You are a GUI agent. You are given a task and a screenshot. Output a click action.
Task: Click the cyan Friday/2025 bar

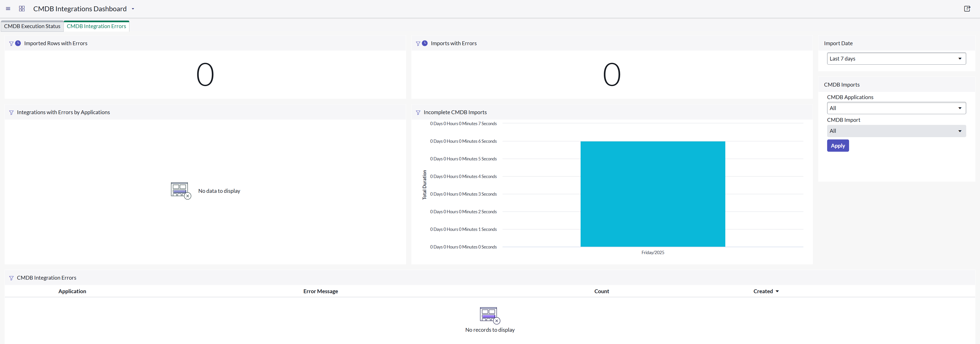(x=653, y=194)
